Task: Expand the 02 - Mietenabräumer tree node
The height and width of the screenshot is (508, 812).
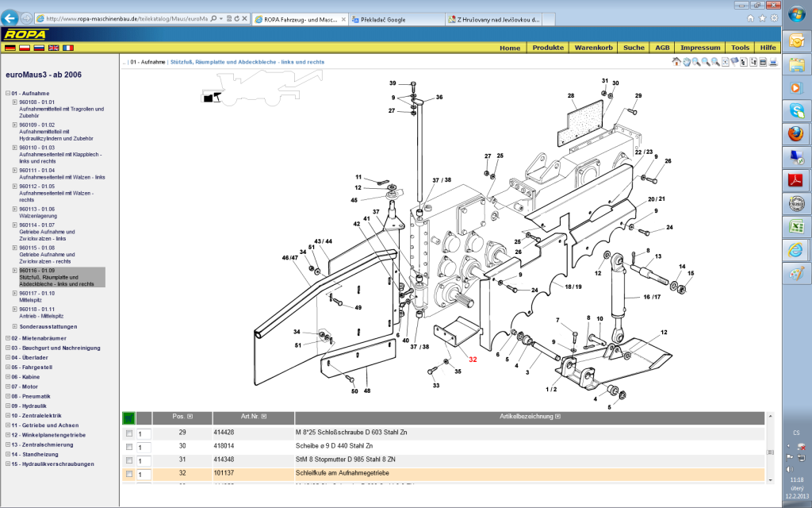Action: tap(8, 338)
